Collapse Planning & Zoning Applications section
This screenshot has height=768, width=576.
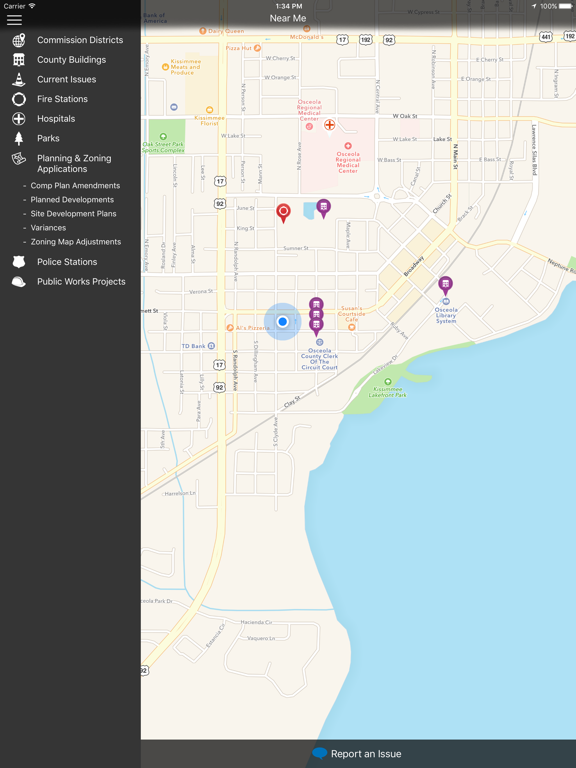pos(70,164)
